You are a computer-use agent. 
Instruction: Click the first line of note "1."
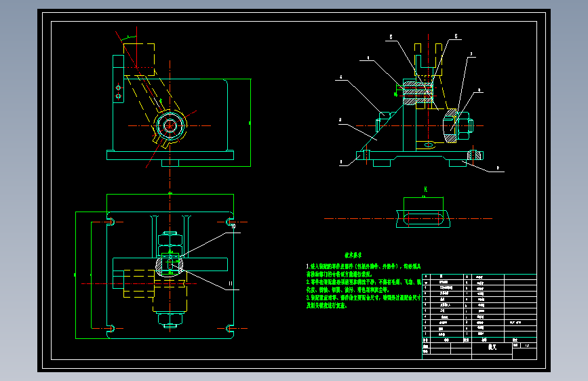tap(364, 266)
